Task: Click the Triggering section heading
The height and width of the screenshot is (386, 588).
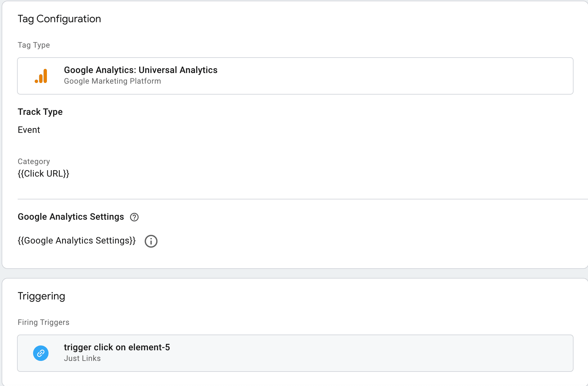Action: point(41,296)
